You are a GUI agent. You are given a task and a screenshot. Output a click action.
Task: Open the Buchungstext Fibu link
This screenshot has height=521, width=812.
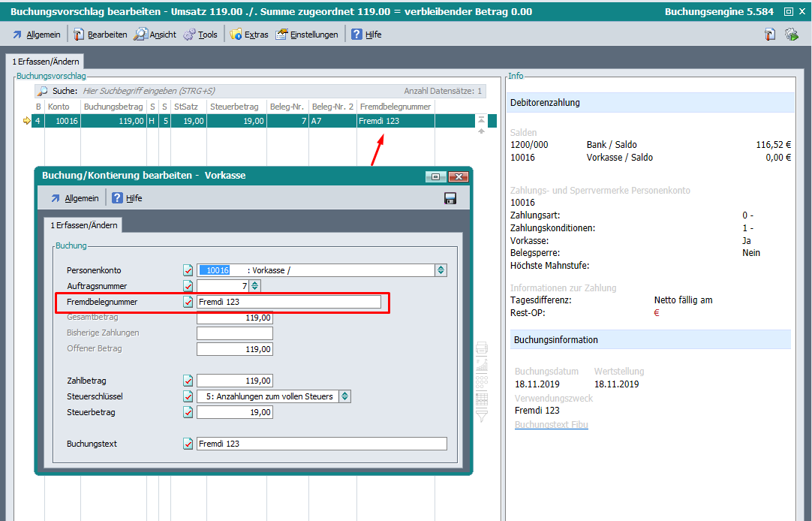[x=551, y=425]
